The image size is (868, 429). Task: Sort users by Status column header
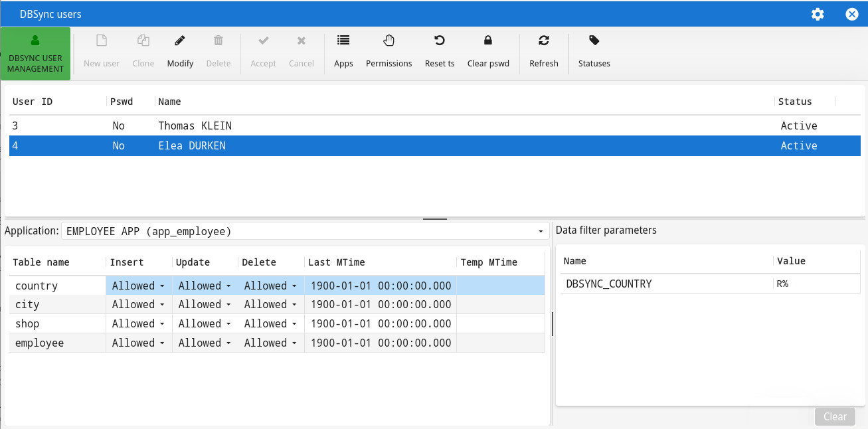coord(805,102)
